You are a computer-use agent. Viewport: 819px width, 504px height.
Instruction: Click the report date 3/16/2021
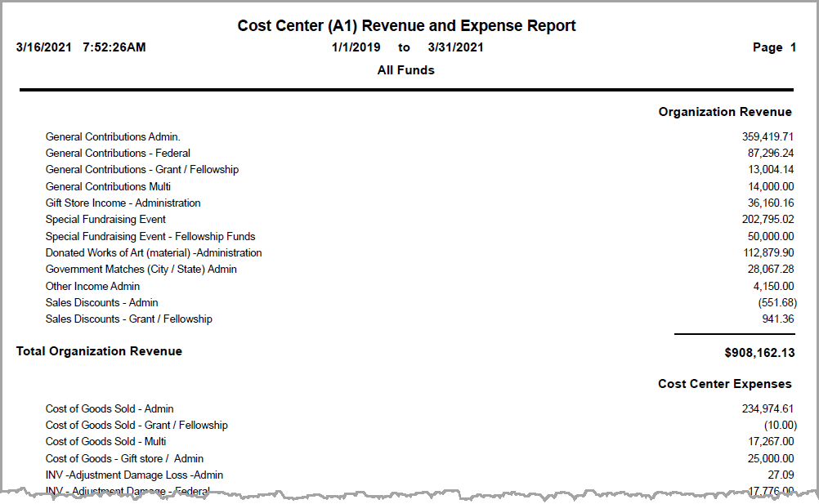click(x=44, y=47)
